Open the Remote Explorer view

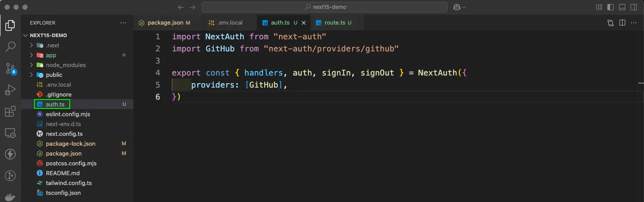click(x=10, y=133)
